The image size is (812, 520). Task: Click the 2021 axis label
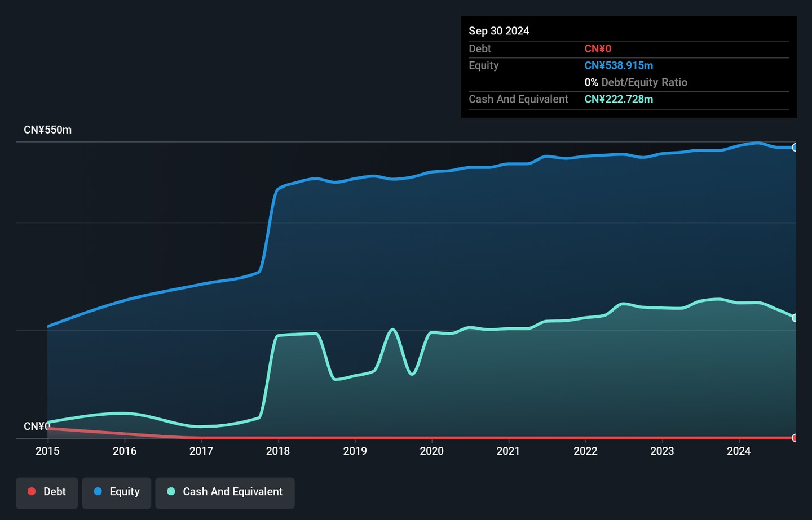(508, 451)
